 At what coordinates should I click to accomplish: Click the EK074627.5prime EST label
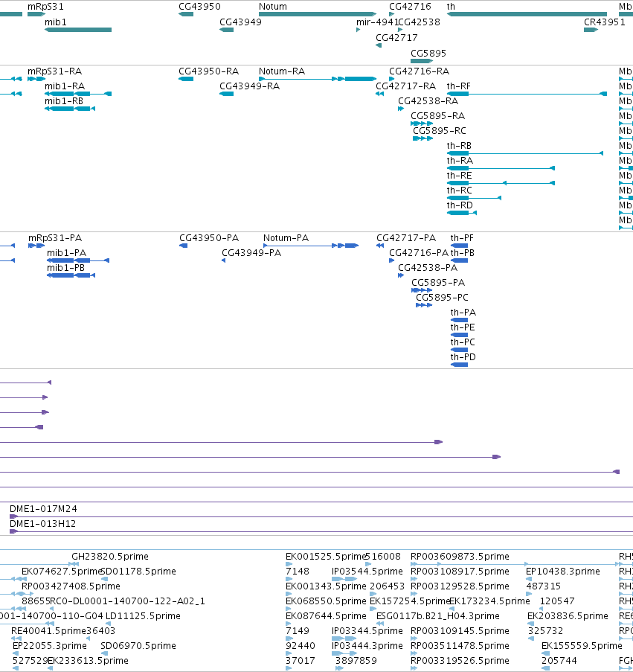tap(61, 572)
